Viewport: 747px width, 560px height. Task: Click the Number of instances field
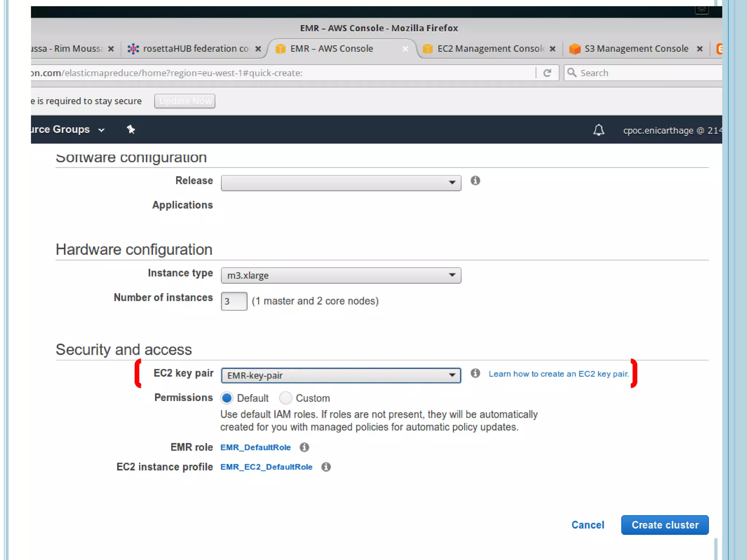coord(234,301)
